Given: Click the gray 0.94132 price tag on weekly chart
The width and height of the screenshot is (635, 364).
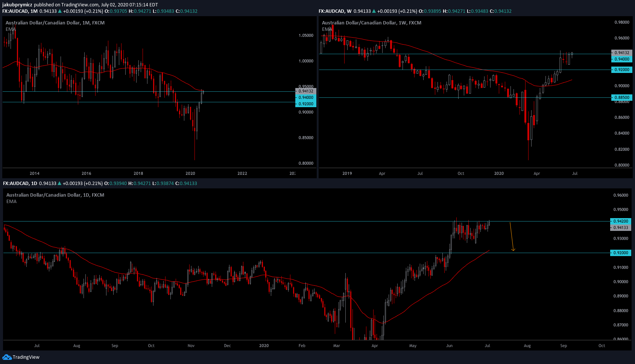Looking at the screenshot, I should pos(622,53).
